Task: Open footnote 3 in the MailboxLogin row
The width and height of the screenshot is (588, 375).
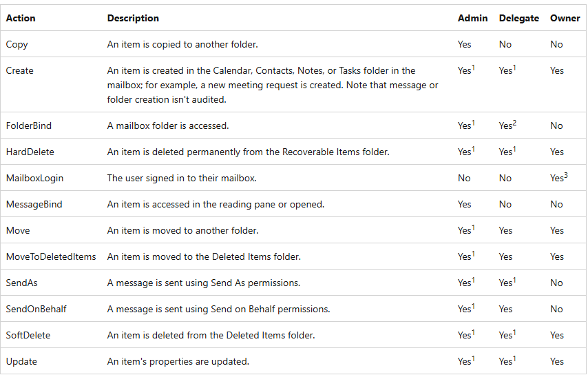Action: click(x=567, y=174)
